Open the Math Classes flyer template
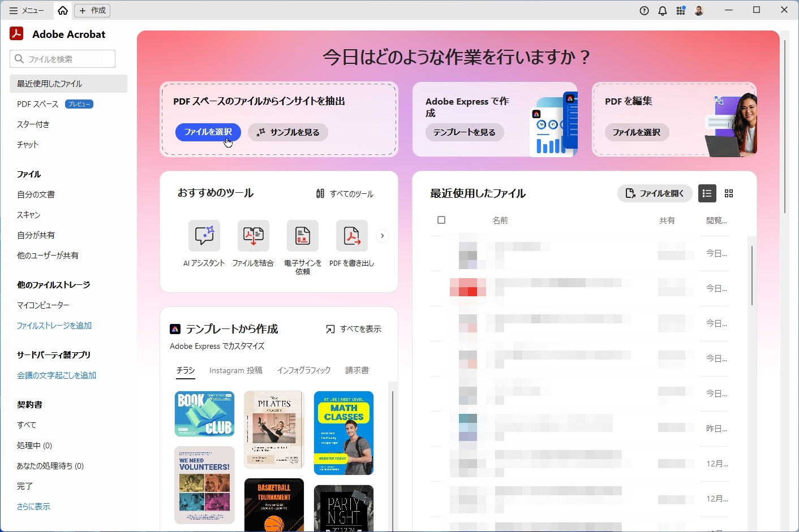799x532 pixels. tap(343, 433)
